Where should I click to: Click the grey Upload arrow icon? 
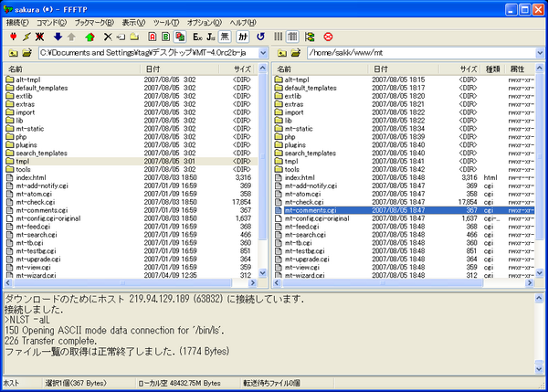[71, 37]
